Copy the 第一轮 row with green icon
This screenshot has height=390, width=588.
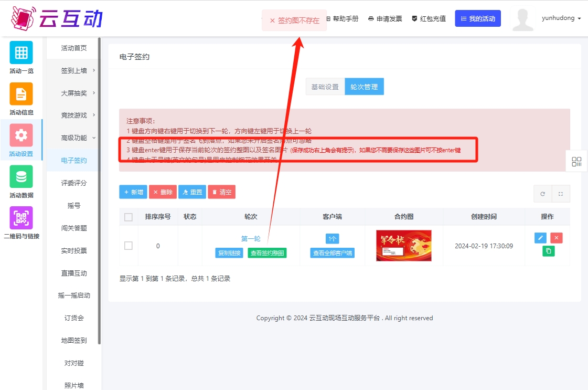coord(548,251)
